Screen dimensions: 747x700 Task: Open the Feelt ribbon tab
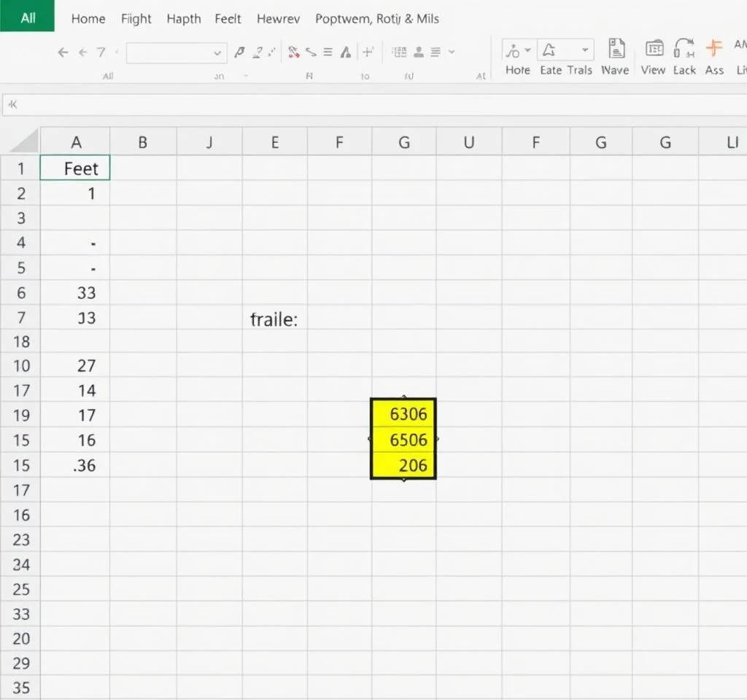[x=228, y=19]
